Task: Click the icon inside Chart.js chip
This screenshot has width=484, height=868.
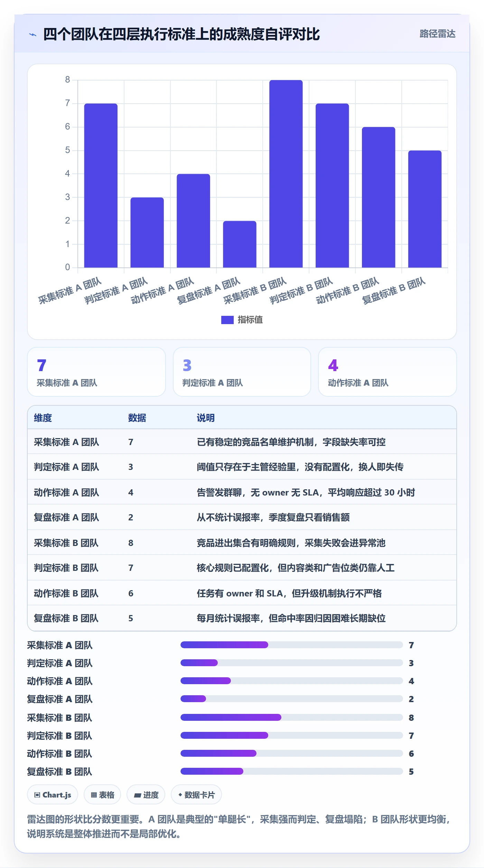Action: tap(37, 795)
